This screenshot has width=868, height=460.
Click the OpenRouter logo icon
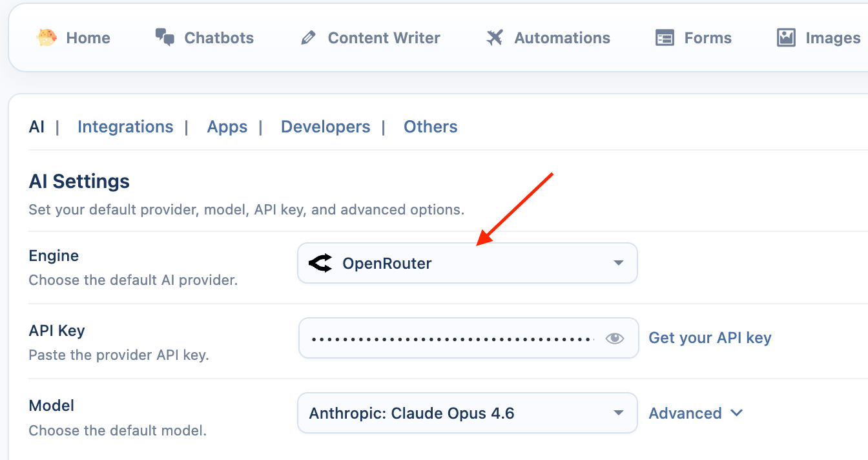coord(320,263)
